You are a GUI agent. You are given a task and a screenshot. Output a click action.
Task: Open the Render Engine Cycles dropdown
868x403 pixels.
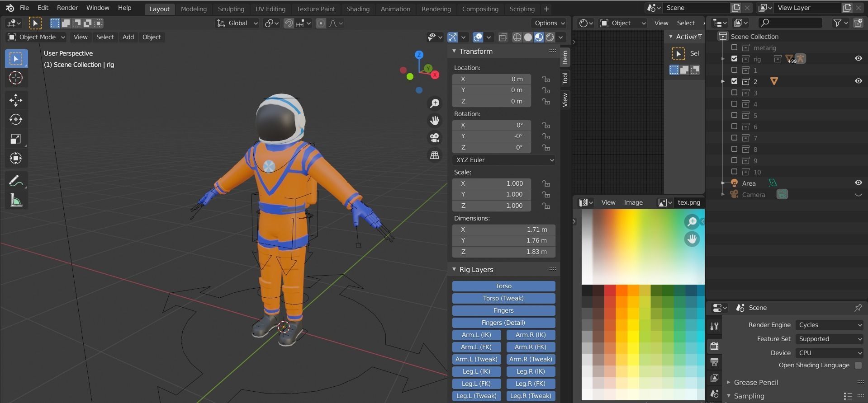coord(830,325)
